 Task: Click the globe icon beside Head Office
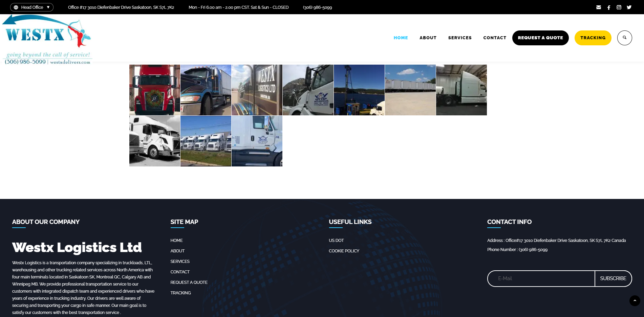click(x=16, y=7)
